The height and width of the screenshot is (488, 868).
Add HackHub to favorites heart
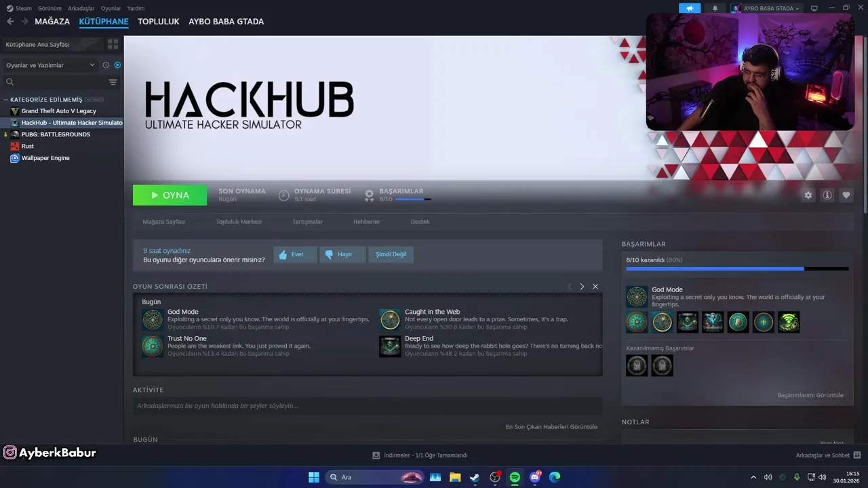pyautogui.click(x=846, y=195)
